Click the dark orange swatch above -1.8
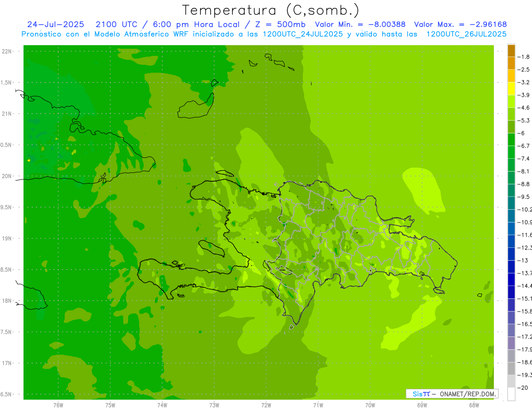The image size is (532, 411). click(x=511, y=51)
